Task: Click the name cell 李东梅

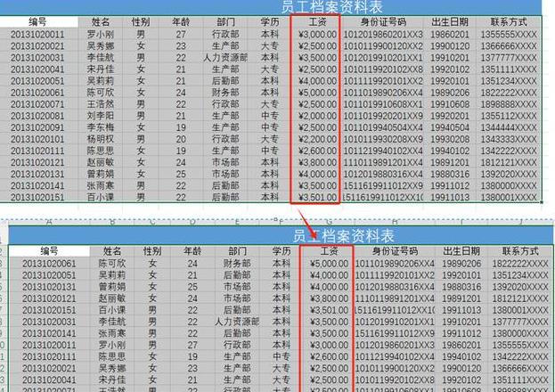Action: coord(100,127)
